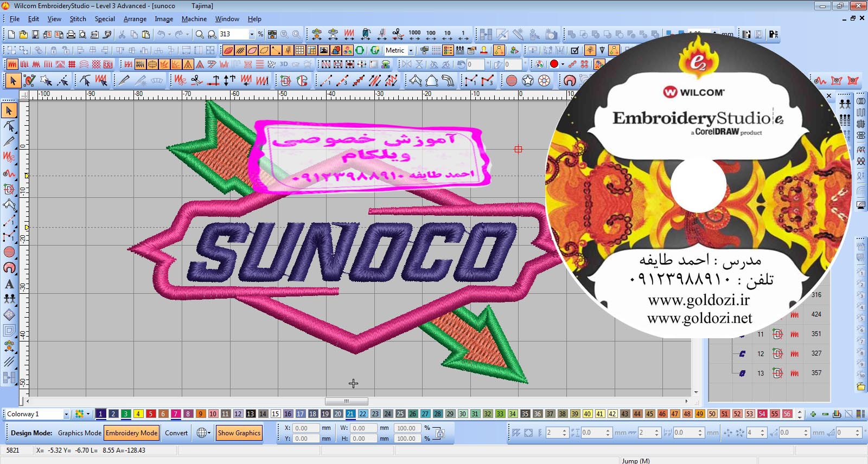868x464 pixels.
Task: Click the globe icon in Design Mode bar
Action: 201,433
